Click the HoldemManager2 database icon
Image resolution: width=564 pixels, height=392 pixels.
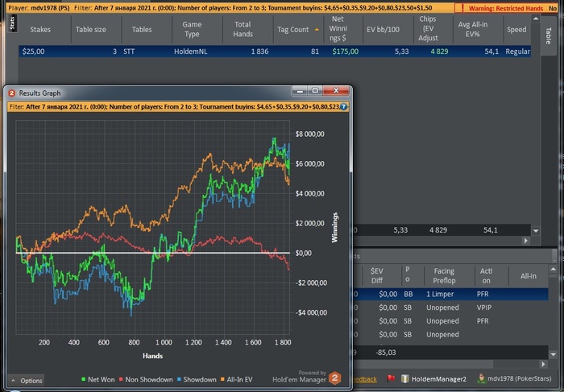tap(405, 378)
